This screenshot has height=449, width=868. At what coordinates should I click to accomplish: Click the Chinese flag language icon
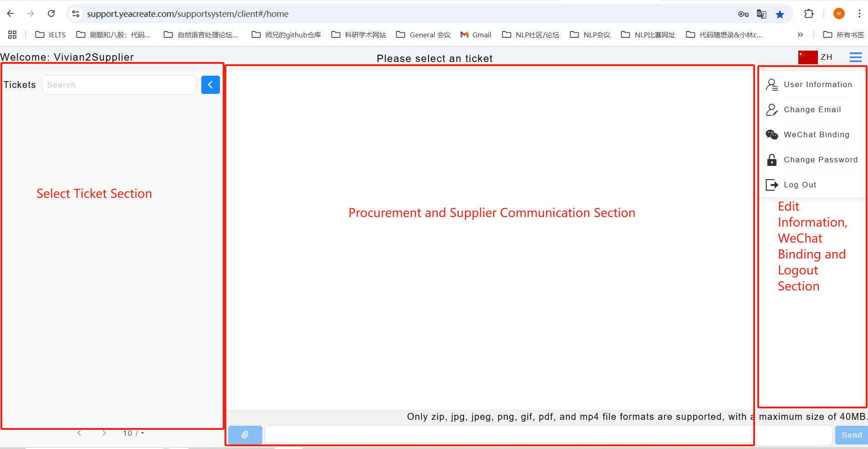(x=807, y=57)
